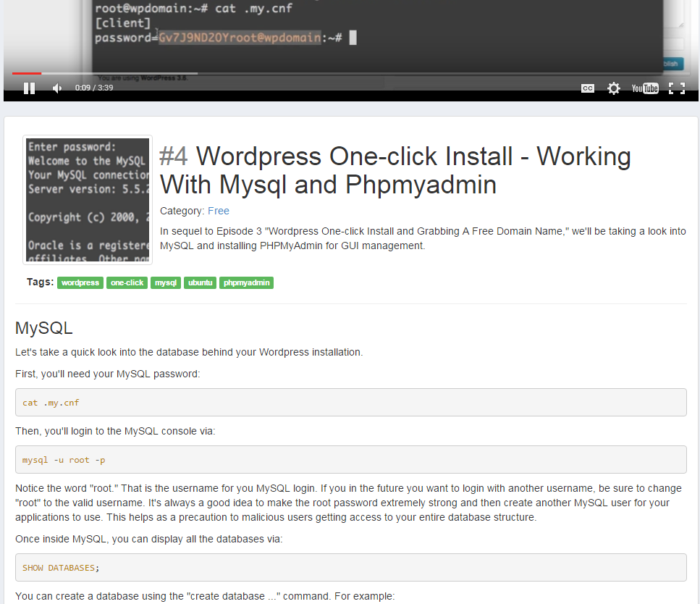The height and width of the screenshot is (604, 700).
Task: Enter fullscreen video mode
Action: click(x=677, y=88)
